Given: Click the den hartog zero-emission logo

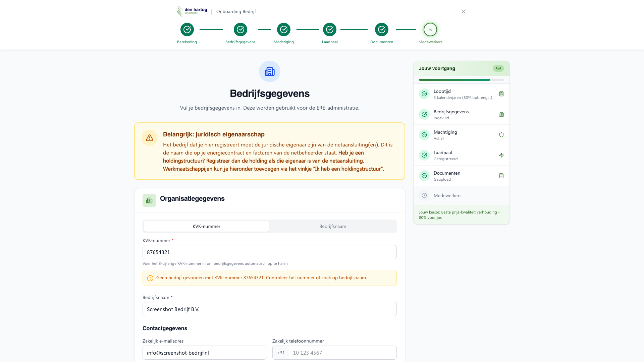Looking at the screenshot, I should tap(192, 11).
